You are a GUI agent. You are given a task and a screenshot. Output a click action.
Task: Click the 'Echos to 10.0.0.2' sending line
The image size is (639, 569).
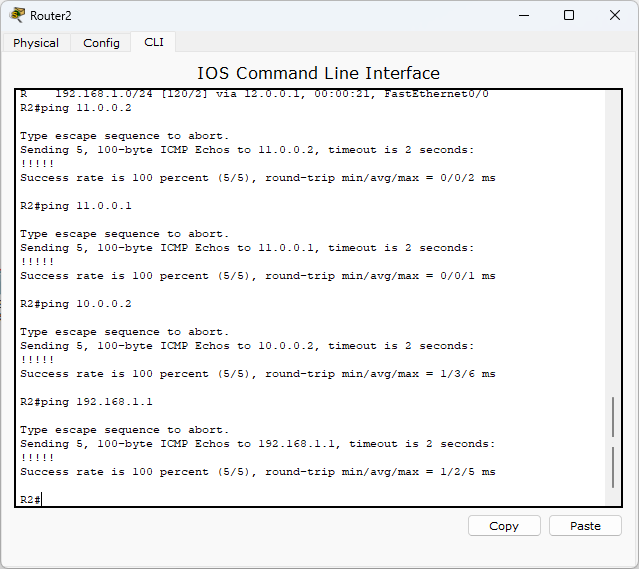pos(247,346)
